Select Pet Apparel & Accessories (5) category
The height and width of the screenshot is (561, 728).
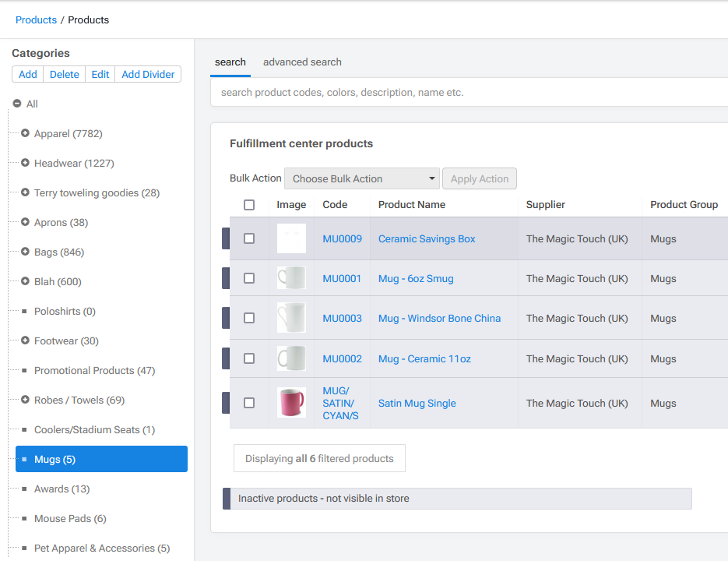pos(102,548)
